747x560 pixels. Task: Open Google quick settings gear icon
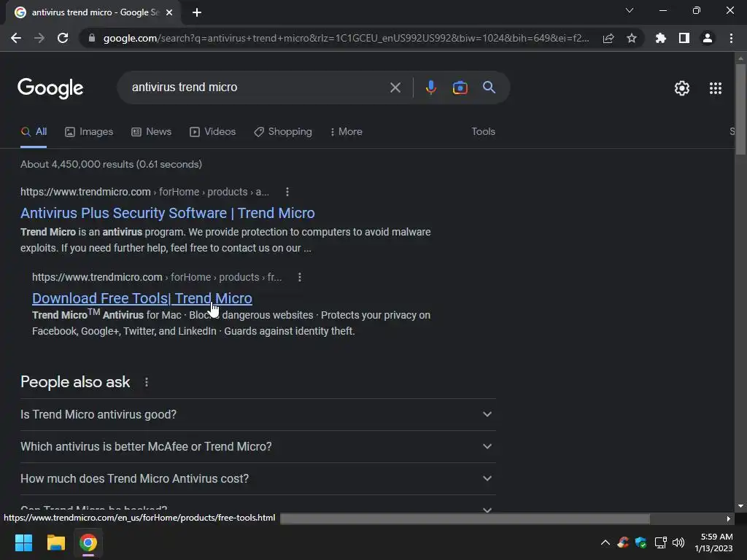click(682, 88)
